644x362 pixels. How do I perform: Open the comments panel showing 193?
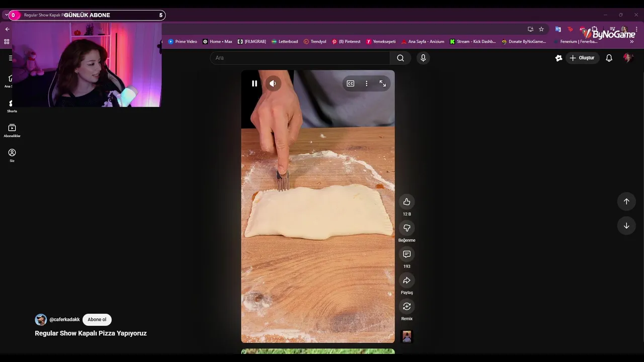click(407, 254)
